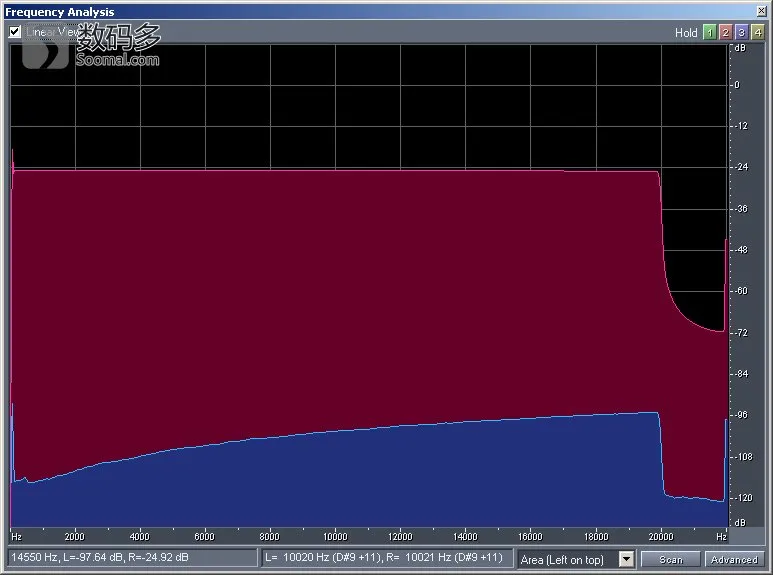The image size is (773, 575).
Task: Click the -24 dB label on level scale
Action: click(x=741, y=167)
